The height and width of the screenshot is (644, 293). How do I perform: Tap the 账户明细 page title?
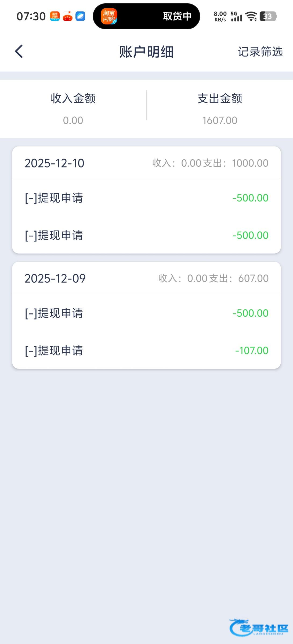click(146, 52)
